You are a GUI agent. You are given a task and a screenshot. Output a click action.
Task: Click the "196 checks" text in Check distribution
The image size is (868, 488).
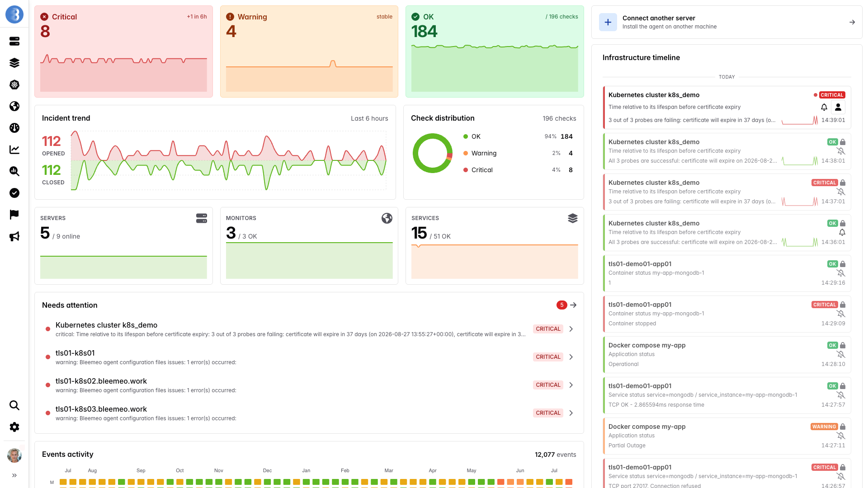coord(559,118)
